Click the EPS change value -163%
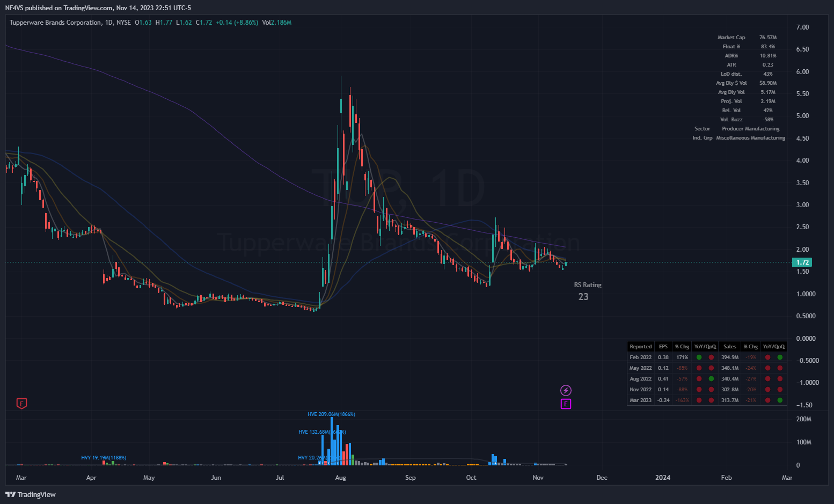The image size is (834, 504). click(x=682, y=400)
